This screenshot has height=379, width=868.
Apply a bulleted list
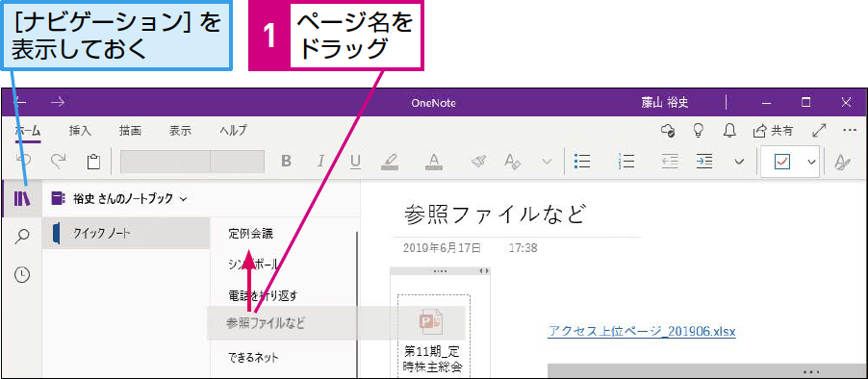click(582, 161)
